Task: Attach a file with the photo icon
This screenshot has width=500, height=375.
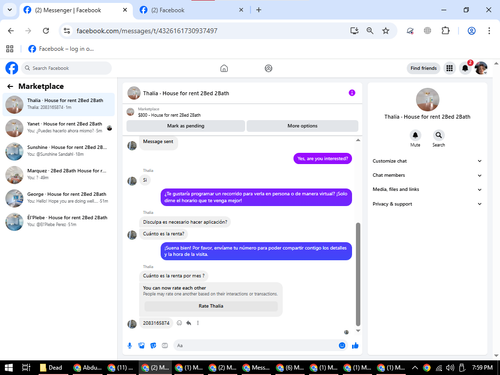Action: click(141, 346)
